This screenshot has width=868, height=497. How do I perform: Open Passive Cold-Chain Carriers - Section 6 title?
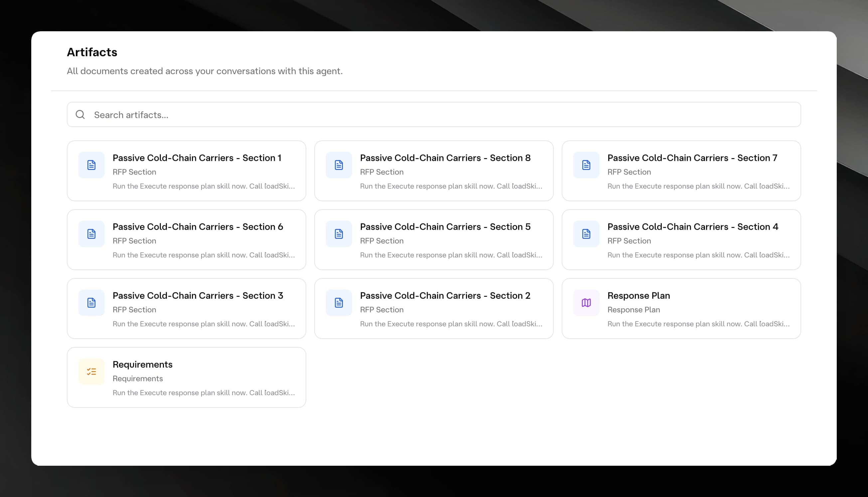pos(198,227)
